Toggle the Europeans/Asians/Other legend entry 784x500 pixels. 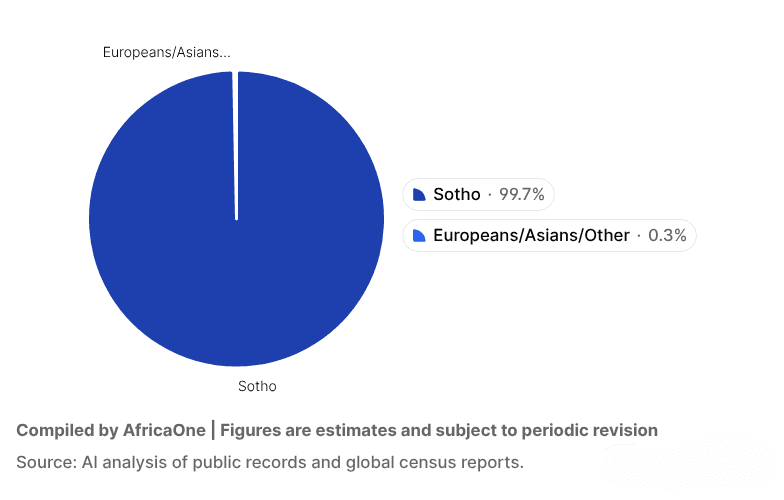tap(549, 236)
